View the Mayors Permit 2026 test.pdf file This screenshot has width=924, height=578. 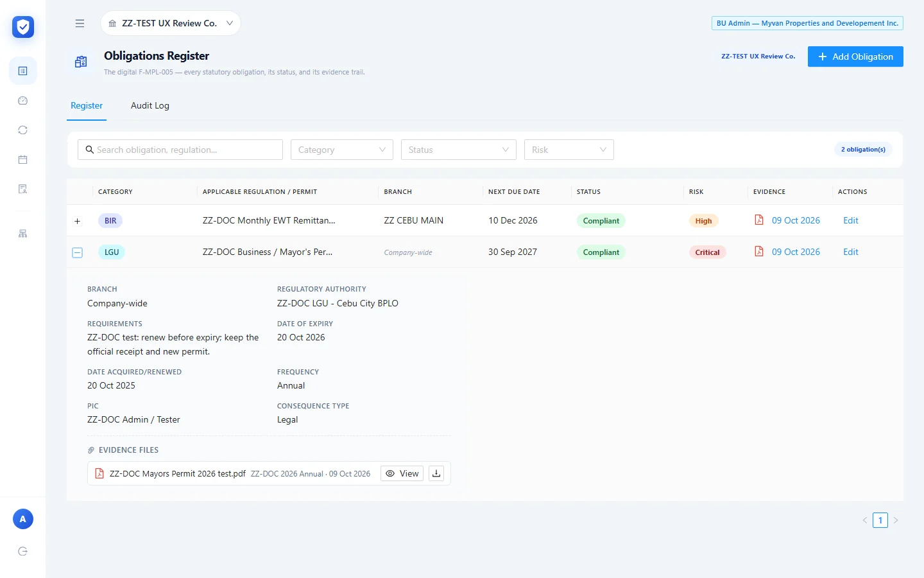pyautogui.click(x=402, y=473)
